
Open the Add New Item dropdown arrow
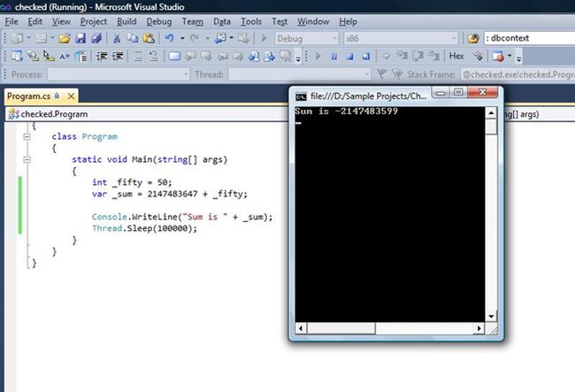(52, 38)
